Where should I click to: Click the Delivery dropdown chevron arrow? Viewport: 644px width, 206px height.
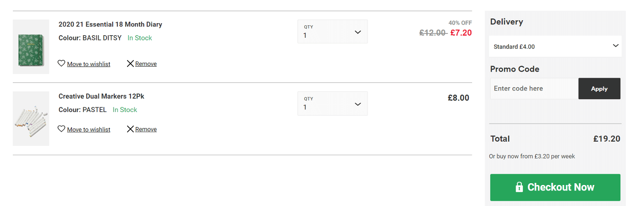pyautogui.click(x=616, y=46)
